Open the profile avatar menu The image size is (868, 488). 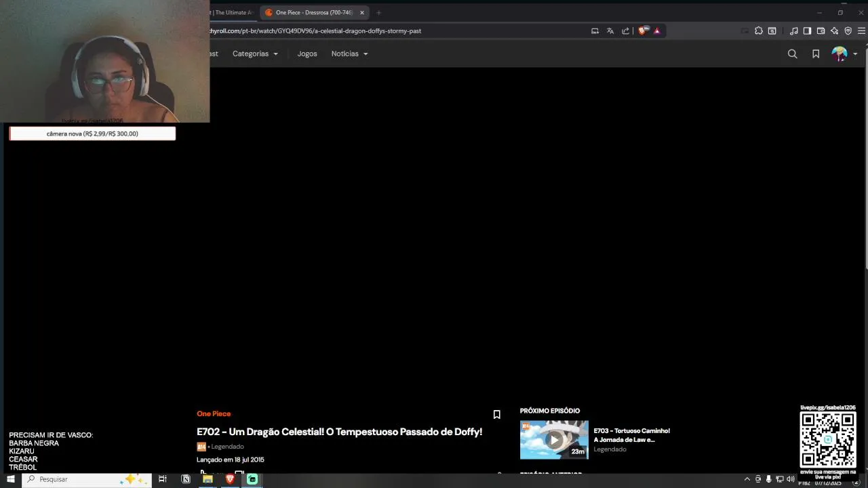coord(840,54)
